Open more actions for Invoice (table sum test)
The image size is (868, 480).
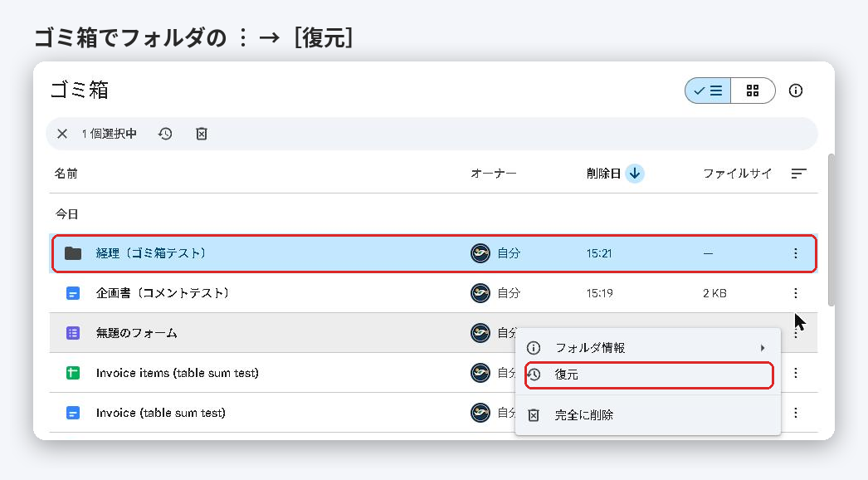tap(796, 413)
